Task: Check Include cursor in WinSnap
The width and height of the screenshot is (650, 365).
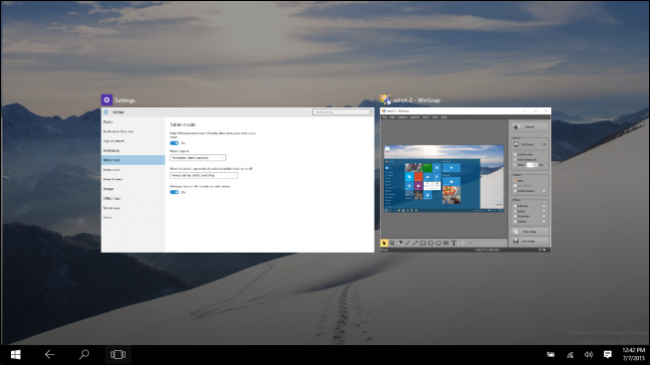Action: click(x=515, y=154)
